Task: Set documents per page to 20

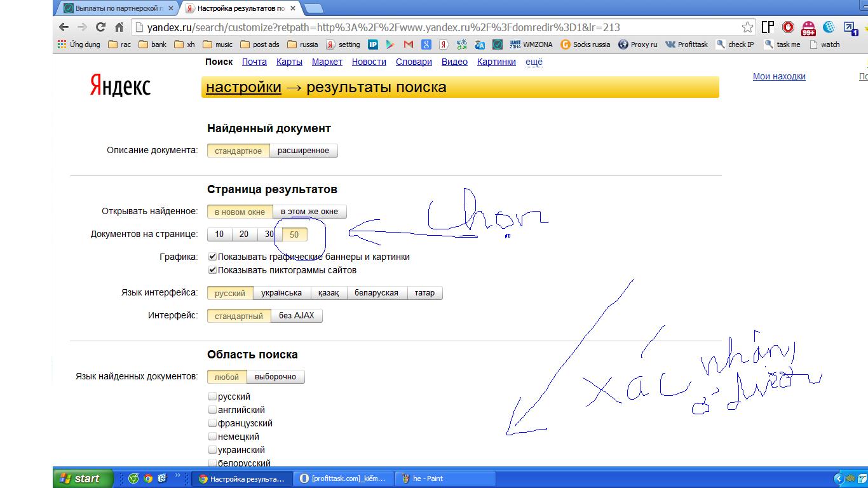Action: tap(244, 234)
